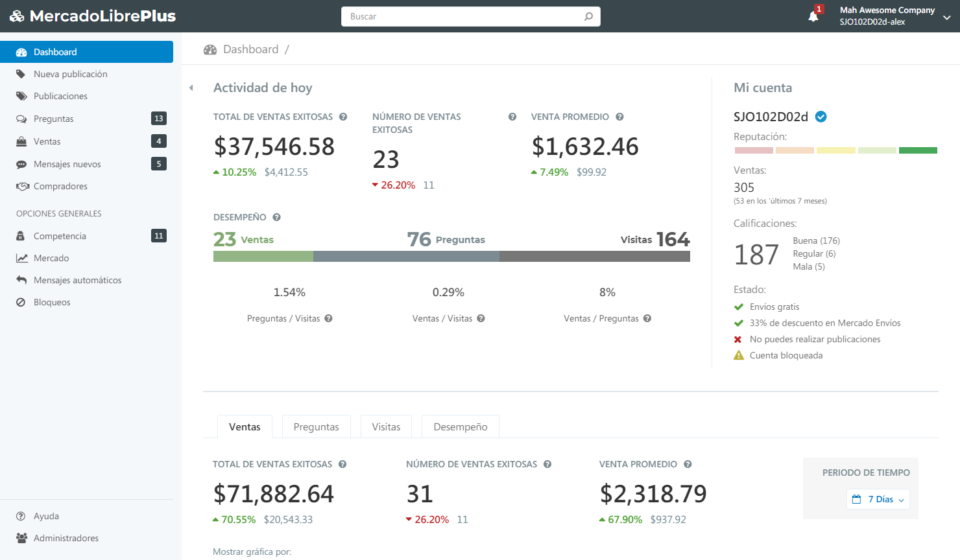Click the green reputation bar segment
960x560 pixels.
click(918, 150)
